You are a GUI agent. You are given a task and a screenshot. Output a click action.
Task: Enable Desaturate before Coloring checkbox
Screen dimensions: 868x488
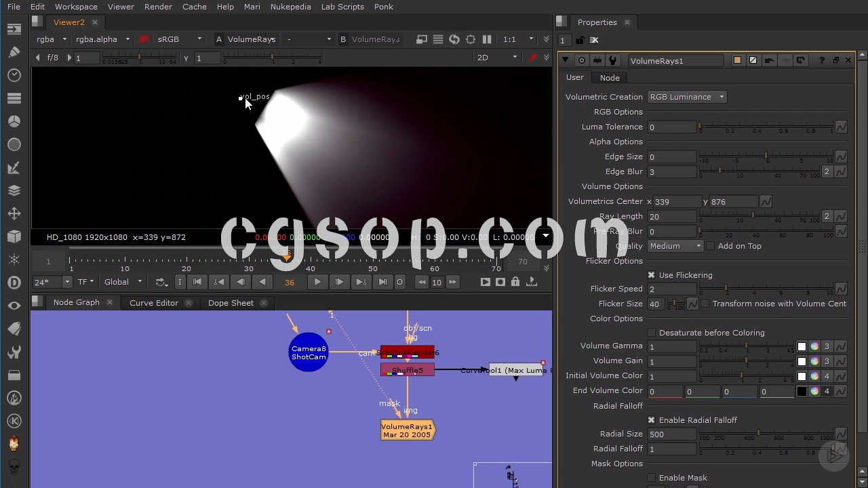click(x=651, y=333)
